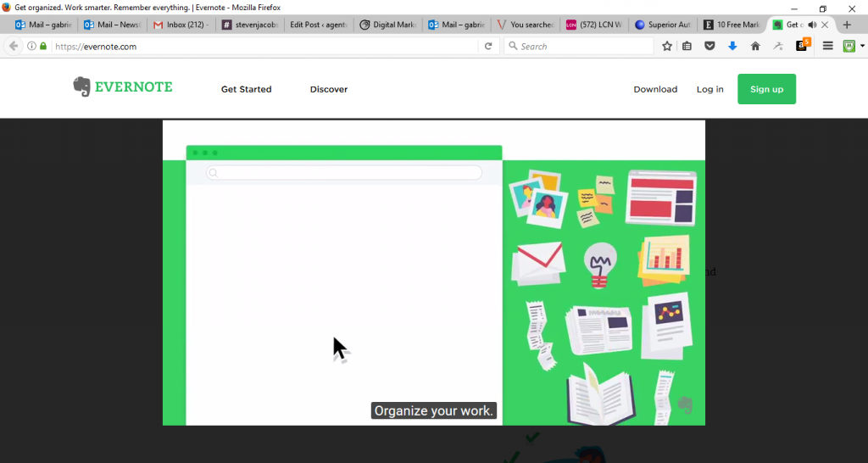Screen dimensions: 868x463
Task: Go to Firefox home page icon
Action: 755,47
